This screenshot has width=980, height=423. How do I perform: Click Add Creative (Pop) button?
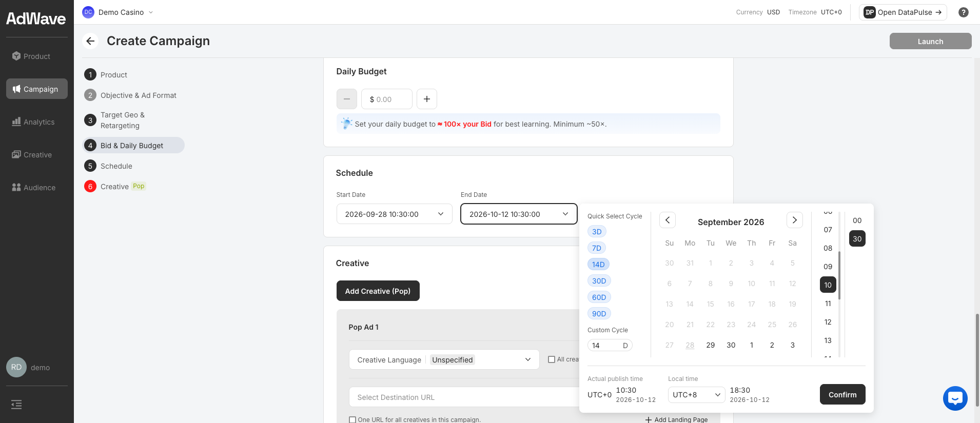(378, 291)
